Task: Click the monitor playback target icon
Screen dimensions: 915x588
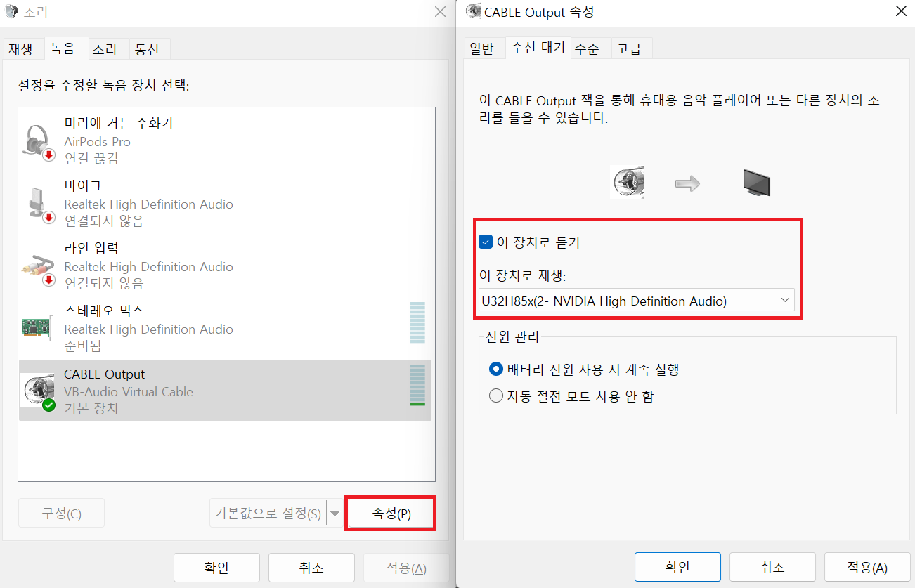Action: (756, 183)
